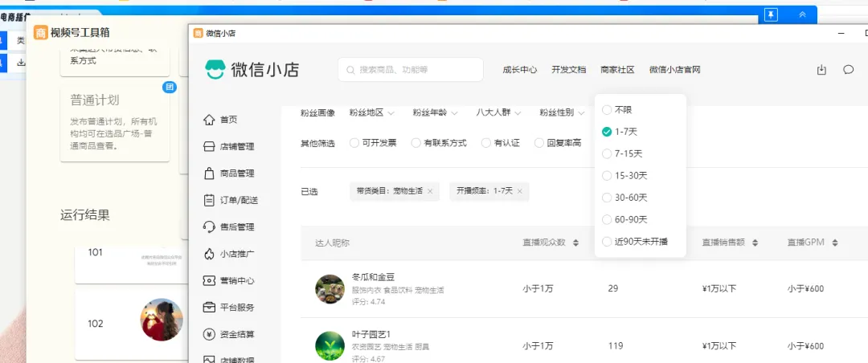The image size is (868, 363).
Task: Click the search magnifier icon
Action: coord(350,71)
